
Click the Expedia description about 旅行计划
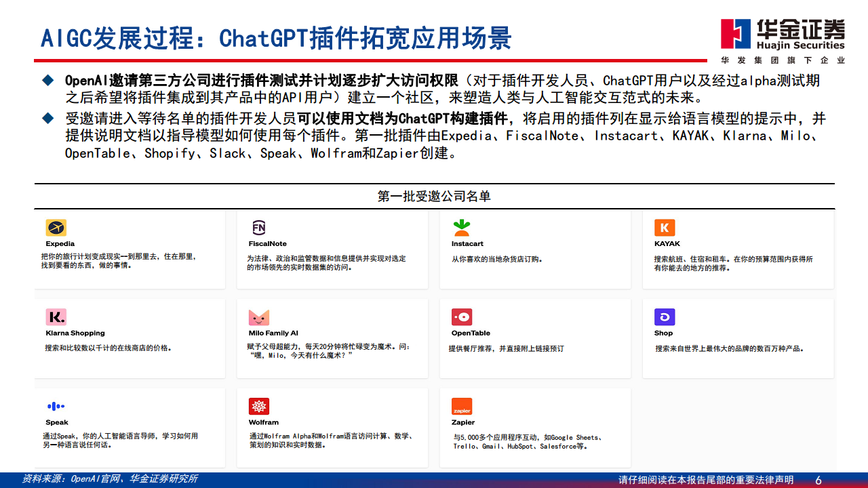click(120, 262)
